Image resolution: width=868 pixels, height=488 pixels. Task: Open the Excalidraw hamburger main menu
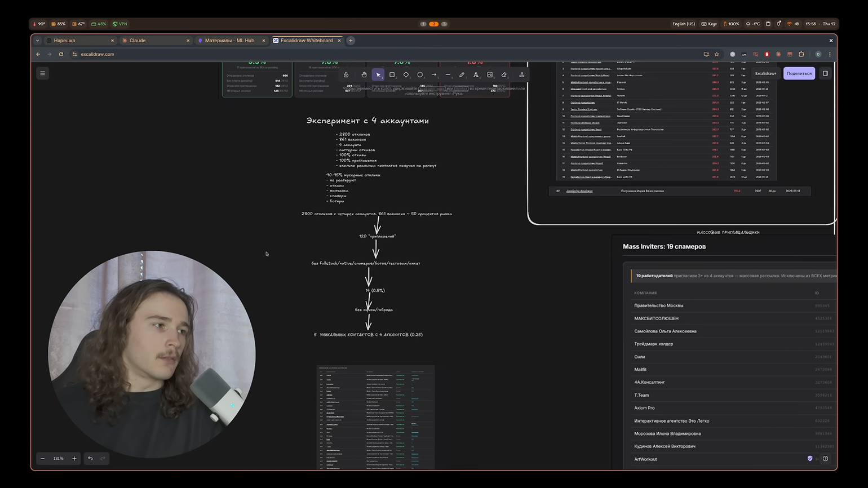42,73
